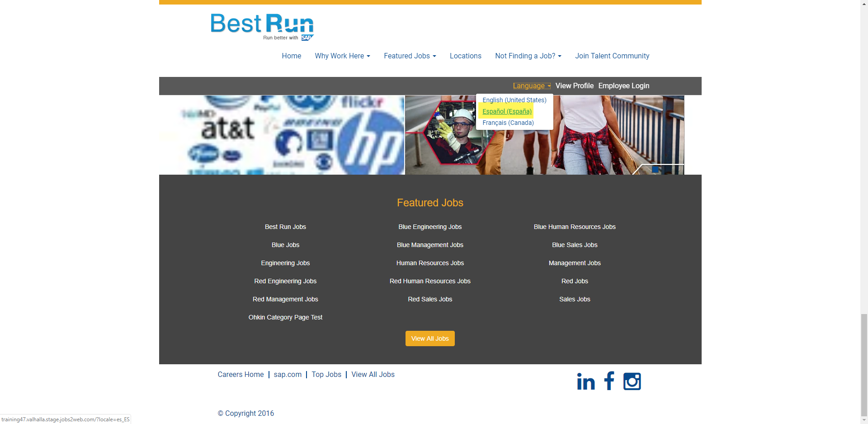868x424 pixels.
Task: Open View Profile link
Action: click(574, 86)
